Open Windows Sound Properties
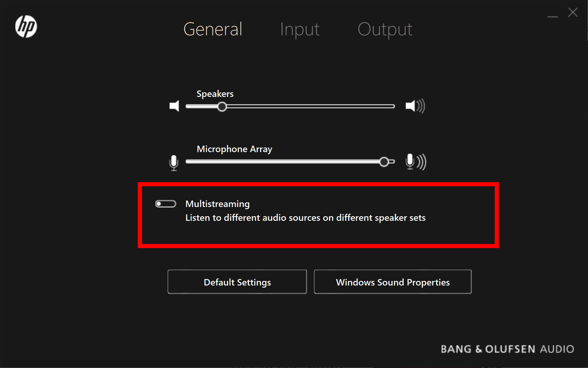 tap(393, 282)
